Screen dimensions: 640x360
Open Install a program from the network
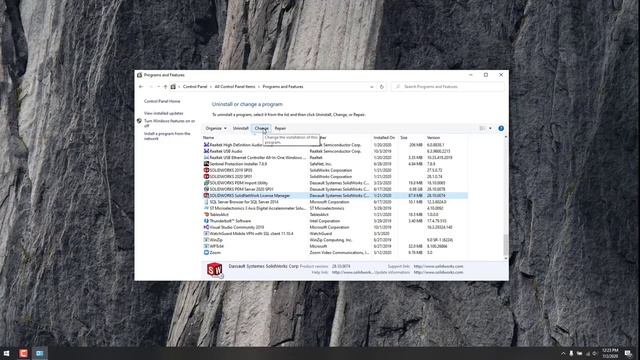coord(167,136)
